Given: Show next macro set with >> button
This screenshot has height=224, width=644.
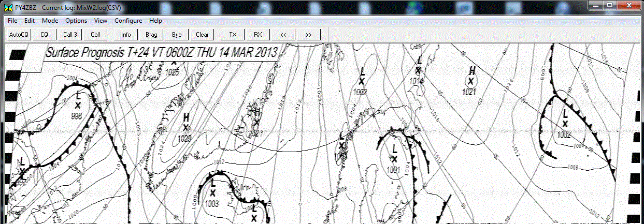Looking at the screenshot, I should [x=309, y=35].
